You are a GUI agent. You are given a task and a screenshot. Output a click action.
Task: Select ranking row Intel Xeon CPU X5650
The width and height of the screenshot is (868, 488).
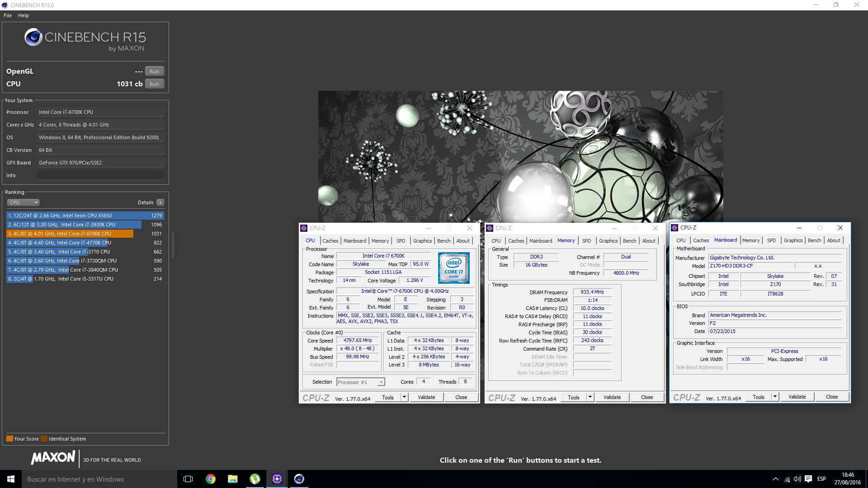click(85, 216)
